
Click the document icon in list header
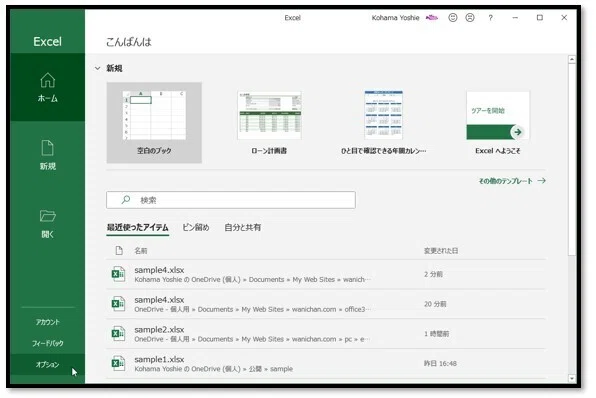click(x=119, y=251)
